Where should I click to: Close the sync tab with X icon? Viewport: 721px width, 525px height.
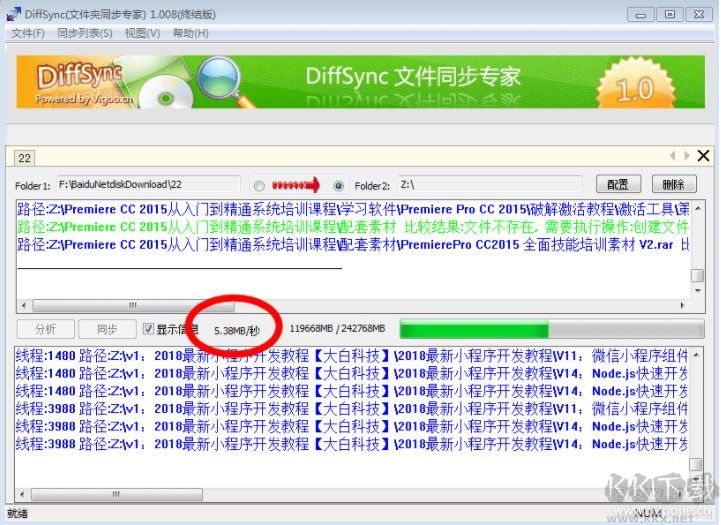click(x=704, y=156)
